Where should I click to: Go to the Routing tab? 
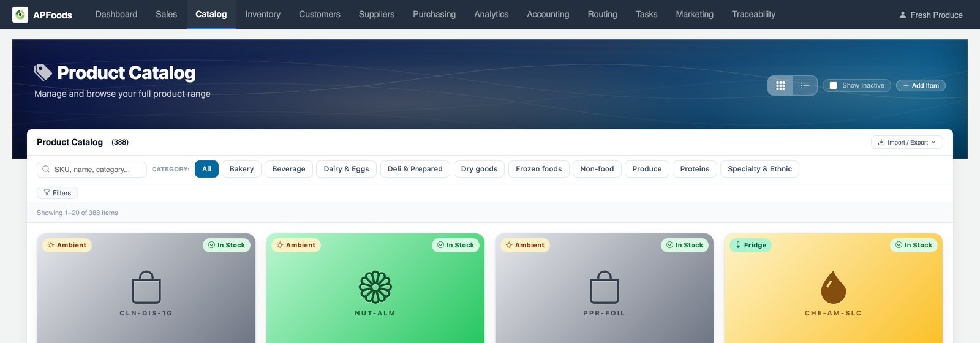coord(603,14)
